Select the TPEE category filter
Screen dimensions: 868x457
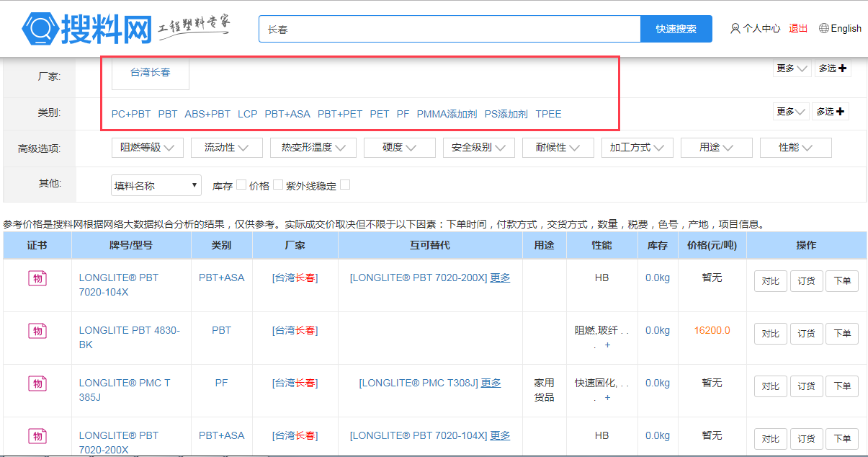point(548,114)
